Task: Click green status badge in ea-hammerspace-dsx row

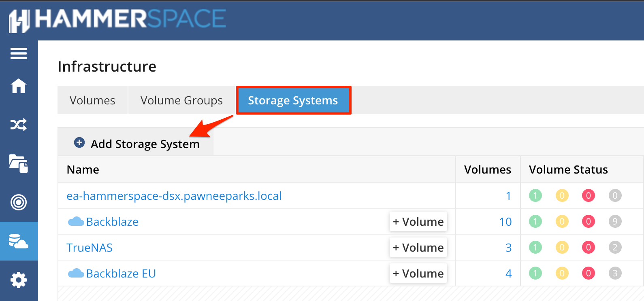Action: [x=535, y=196]
